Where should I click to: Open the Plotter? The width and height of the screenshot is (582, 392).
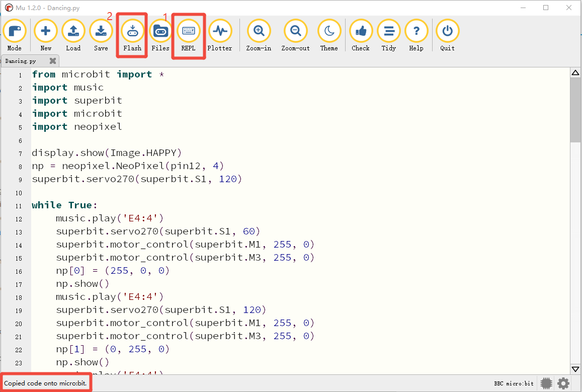coord(220,36)
